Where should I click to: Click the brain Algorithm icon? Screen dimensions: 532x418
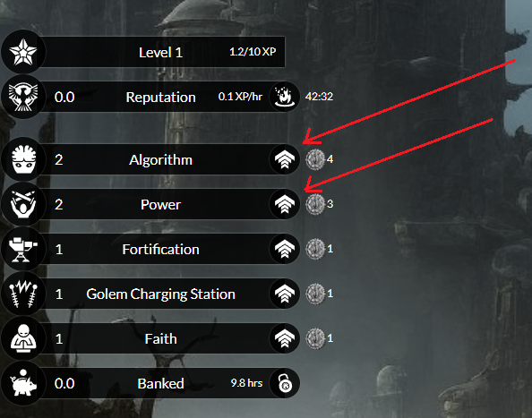pyautogui.click(x=23, y=159)
